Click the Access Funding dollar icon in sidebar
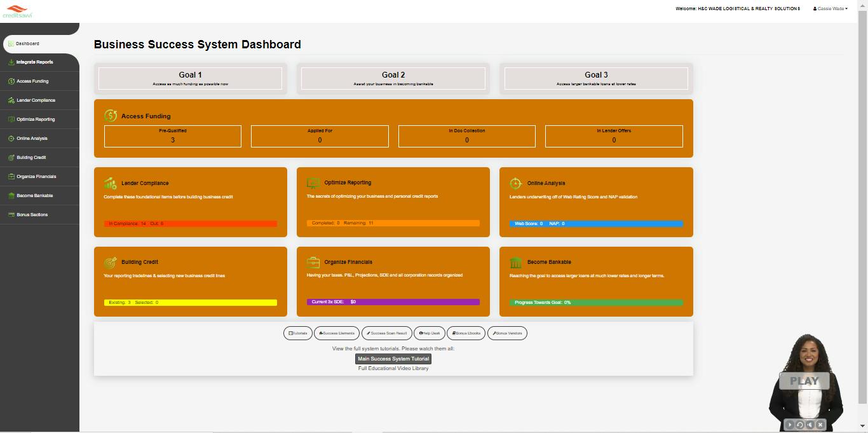Viewport: 868px width, 433px height. pos(11,81)
